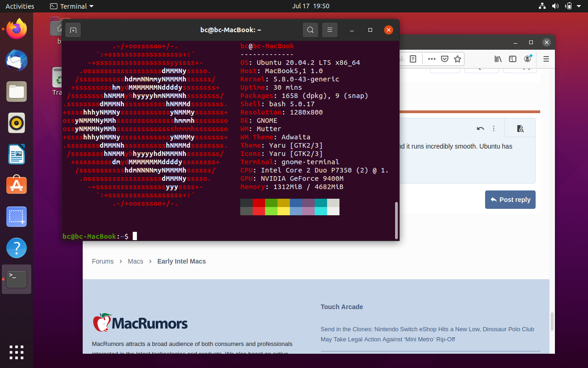588x368 pixels.
Task: Bookmark this page with the star icon
Action: [x=458, y=59]
